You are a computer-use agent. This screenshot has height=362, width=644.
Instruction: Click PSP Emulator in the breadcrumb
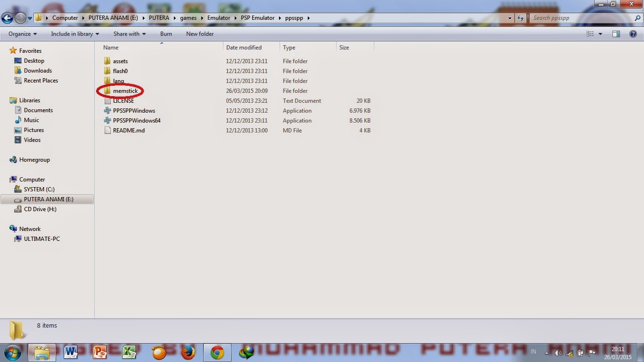coord(257,18)
